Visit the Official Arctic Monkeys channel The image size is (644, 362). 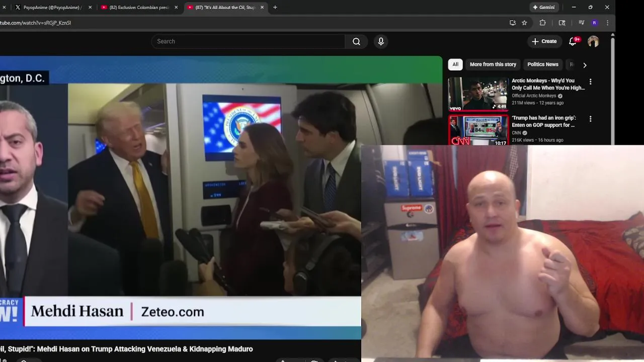(534, 96)
